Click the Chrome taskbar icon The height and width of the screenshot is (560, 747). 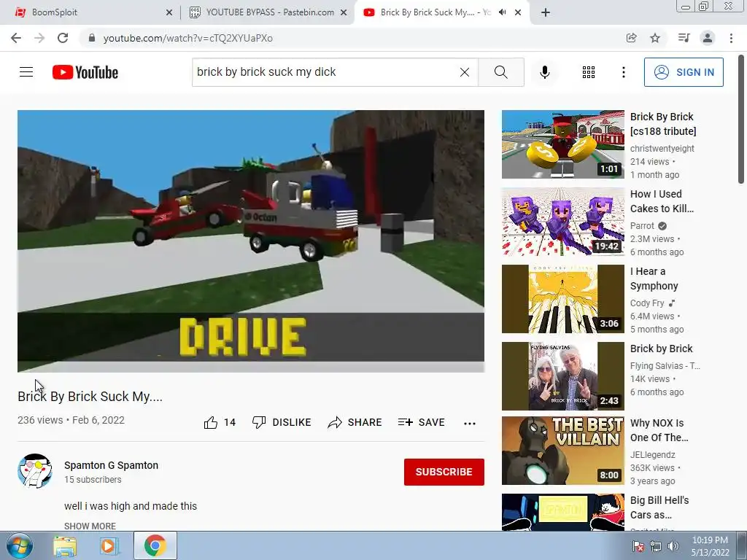155,545
